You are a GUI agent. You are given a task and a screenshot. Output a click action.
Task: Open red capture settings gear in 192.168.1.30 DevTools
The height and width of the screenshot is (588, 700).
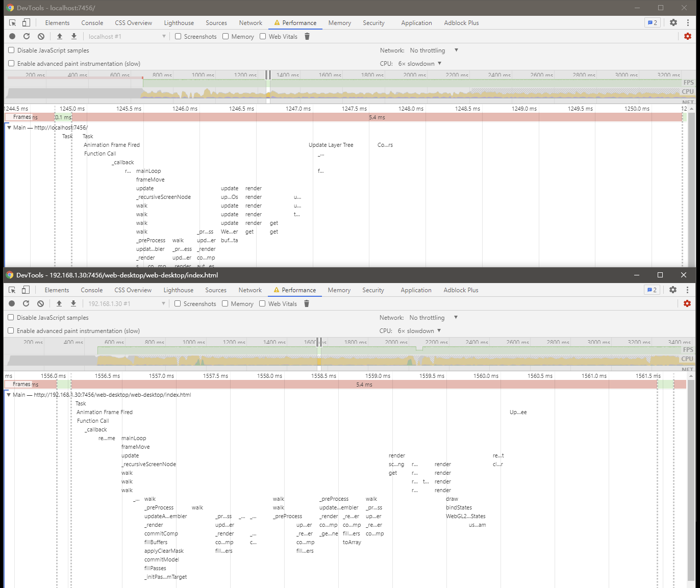[x=687, y=303]
